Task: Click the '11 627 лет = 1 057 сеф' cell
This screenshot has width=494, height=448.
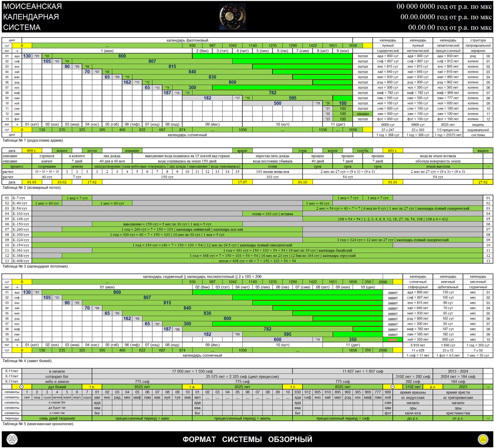Action: (363, 371)
